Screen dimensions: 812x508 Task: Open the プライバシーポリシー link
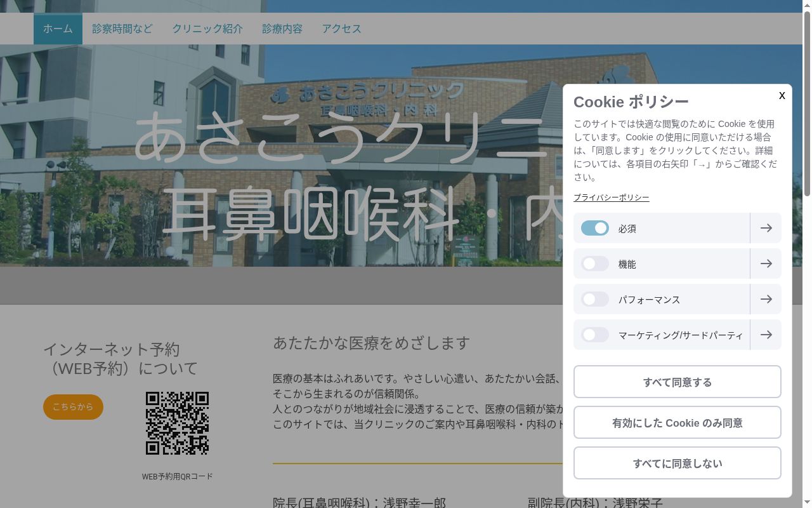pos(612,197)
